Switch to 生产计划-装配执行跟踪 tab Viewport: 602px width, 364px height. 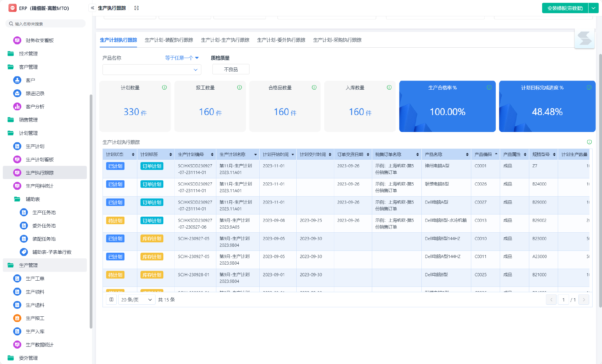169,40
